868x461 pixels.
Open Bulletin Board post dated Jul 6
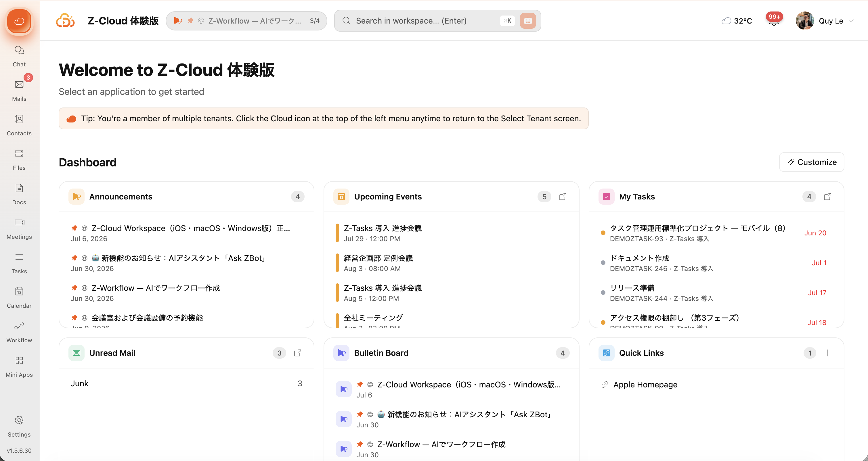451,389
